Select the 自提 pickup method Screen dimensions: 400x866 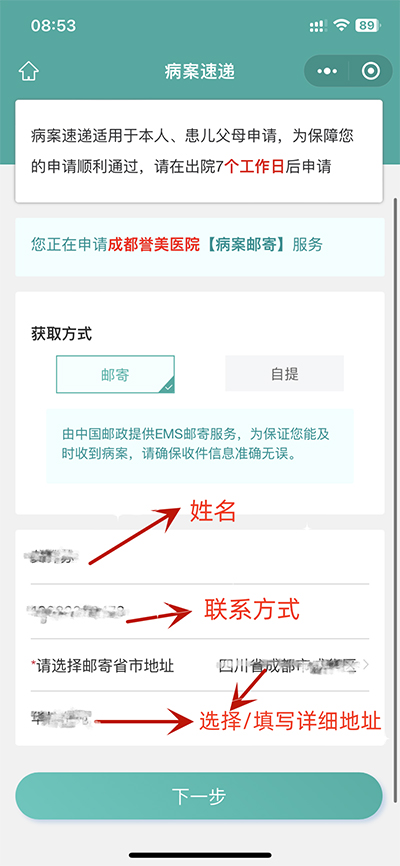pyautogui.click(x=285, y=373)
